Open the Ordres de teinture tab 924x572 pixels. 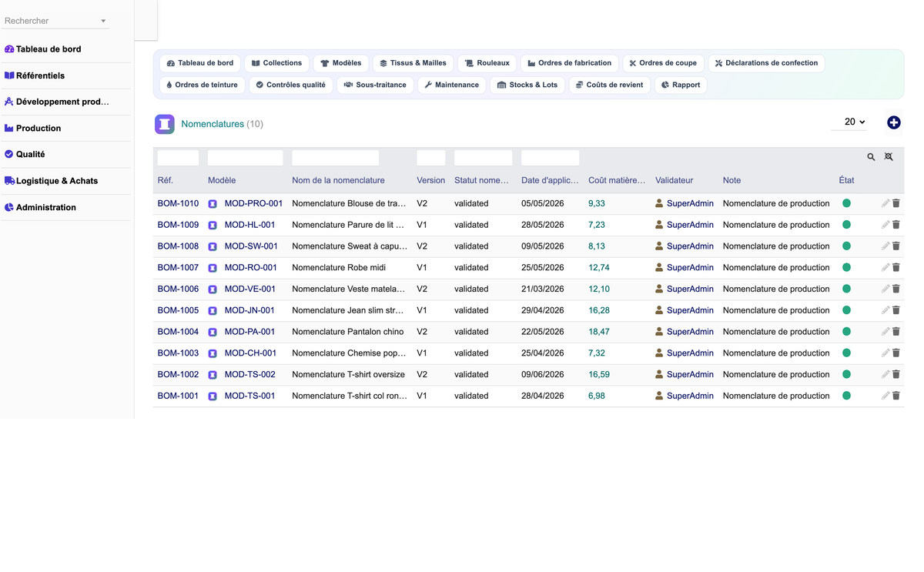coord(202,85)
